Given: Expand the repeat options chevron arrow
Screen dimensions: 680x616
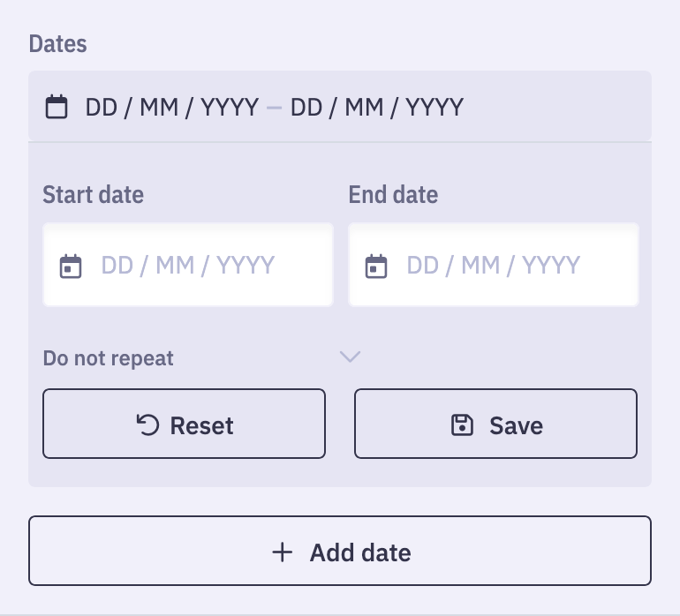Looking at the screenshot, I should 350,357.
